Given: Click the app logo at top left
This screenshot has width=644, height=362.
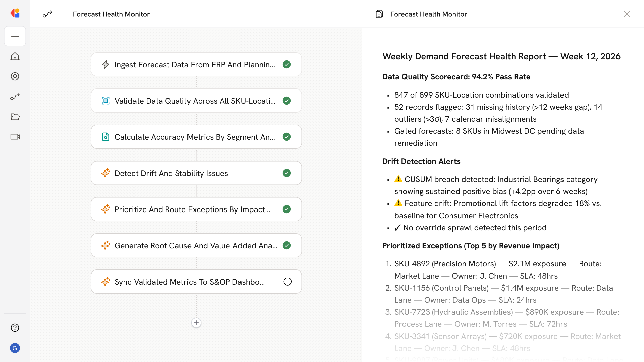Looking at the screenshot, I should (x=15, y=13).
